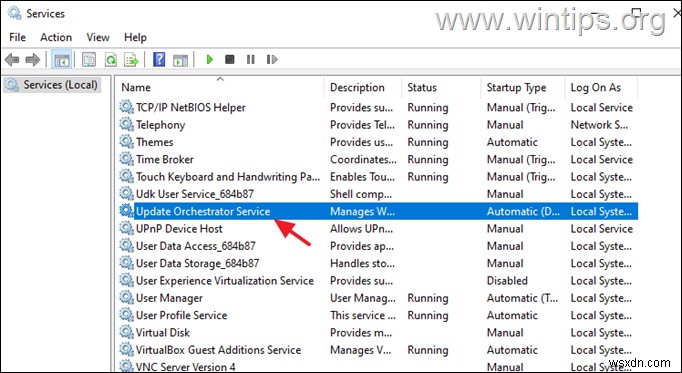
Task: Click Running status of User Manager
Action: coord(428,298)
